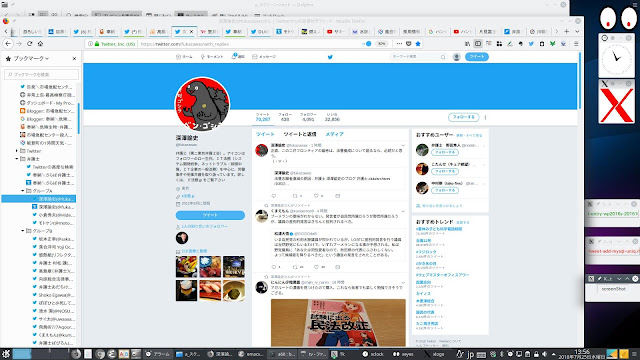Viewport: 640px width, 360px height.
Task: Click header ツイート compose button
Action: [x=476, y=57]
